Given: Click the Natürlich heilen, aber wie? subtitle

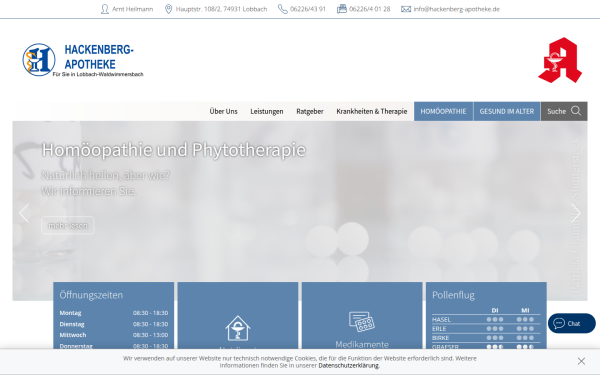Looking at the screenshot, I should pyautogui.click(x=106, y=175).
